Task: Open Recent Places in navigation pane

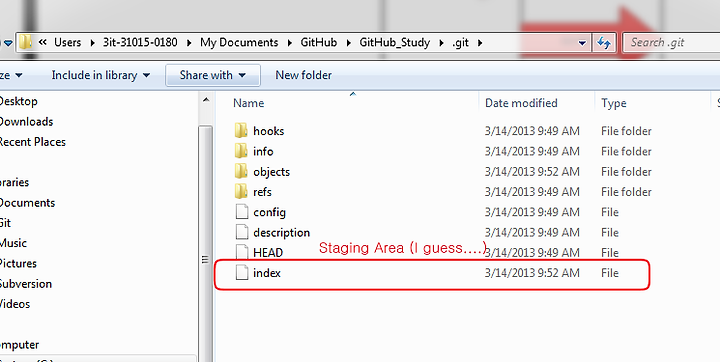Action: [x=33, y=141]
